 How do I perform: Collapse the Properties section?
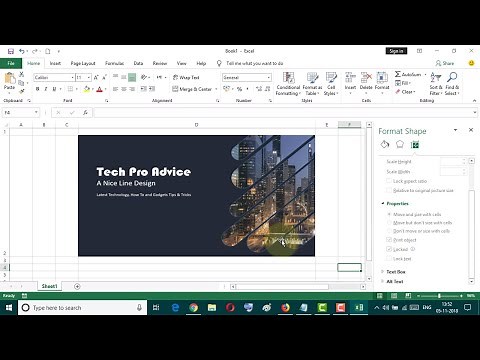tap(383, 203)
